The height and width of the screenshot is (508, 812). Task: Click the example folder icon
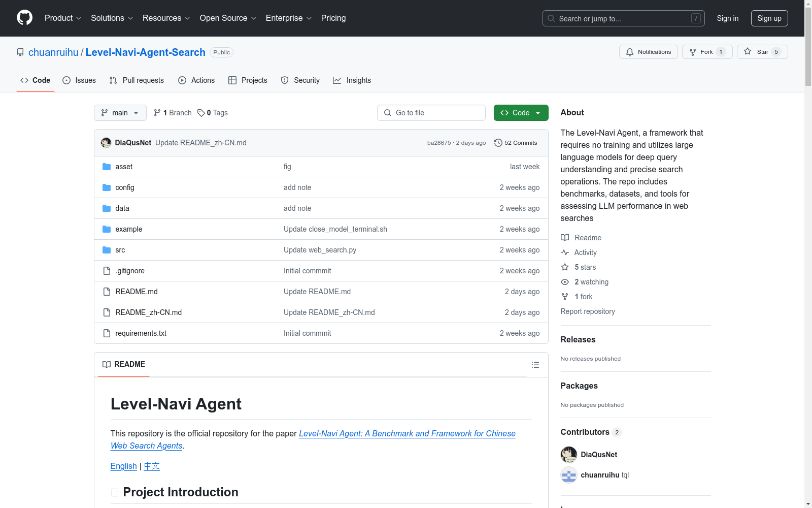pos(107,229)
